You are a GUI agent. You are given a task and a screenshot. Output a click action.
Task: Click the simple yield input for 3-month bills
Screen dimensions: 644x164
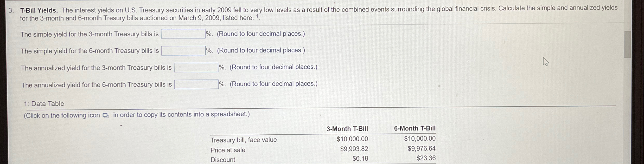183,33
